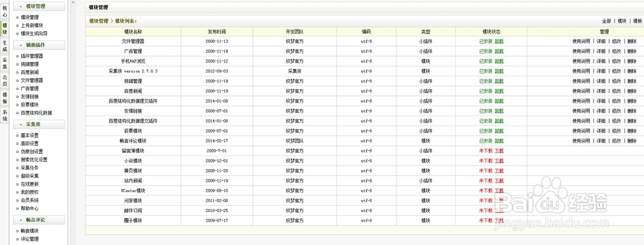This screenshot has height=245, width=644.
Task: Switch to the 模板 vertical tab on left edge
Action: pyautogui.click(x=5, y=98)
